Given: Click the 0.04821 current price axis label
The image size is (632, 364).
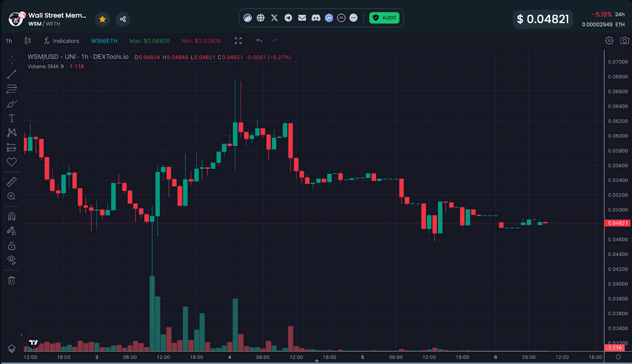Looking at the screenshot, I should click(617, 223).
